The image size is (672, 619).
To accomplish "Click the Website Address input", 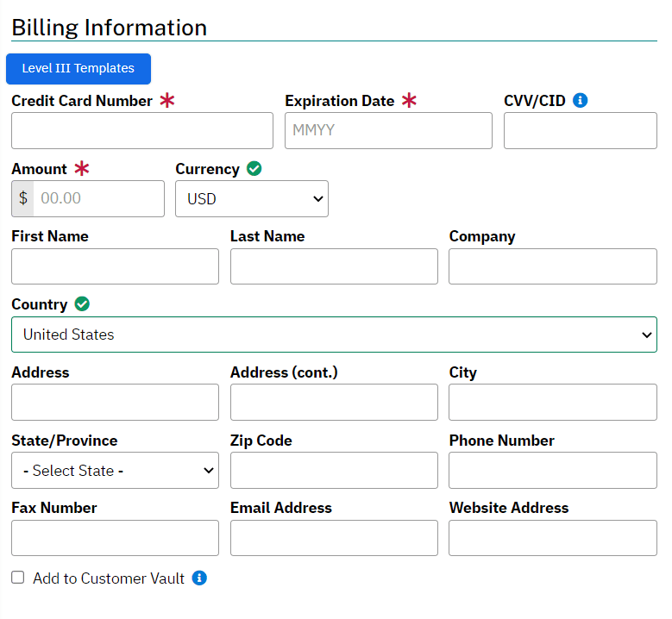I will point(552,538).
